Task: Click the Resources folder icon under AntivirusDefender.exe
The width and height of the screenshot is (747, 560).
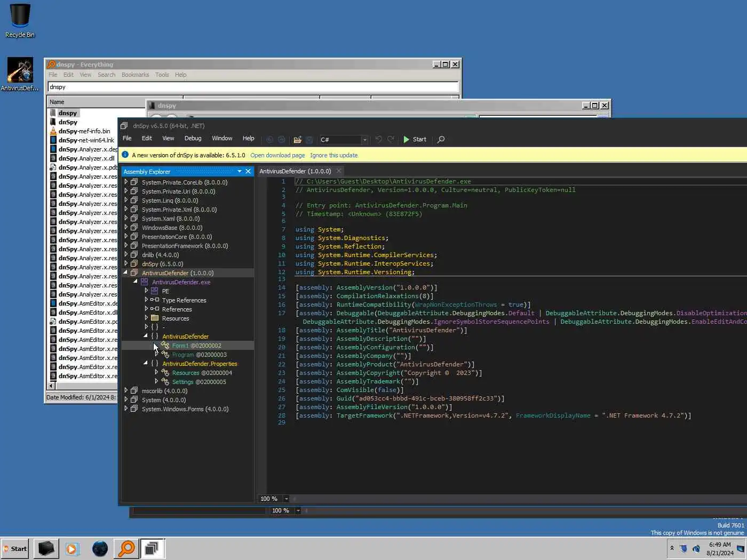Action: [155, 318]
